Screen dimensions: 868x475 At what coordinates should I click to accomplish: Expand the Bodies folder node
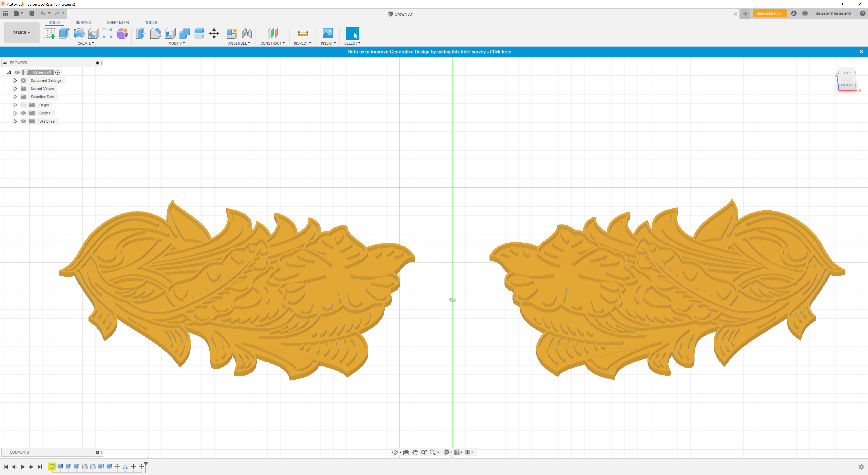click(x=15, y=113)
